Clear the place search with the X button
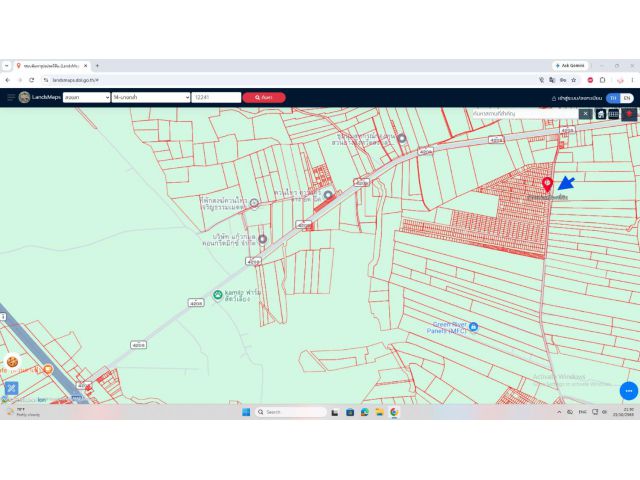Viewport: 640px width, 480px height. pyautogui.click(x=585, y=113)
